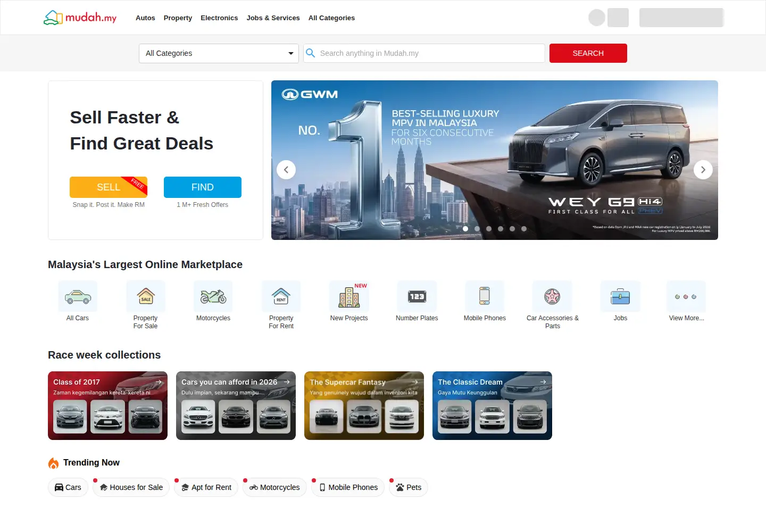The height and width of the screenshot is (532, 766).
Task: Open the Class of 2017 collection card
Action: pyautogui.click(x=107, y=405)
